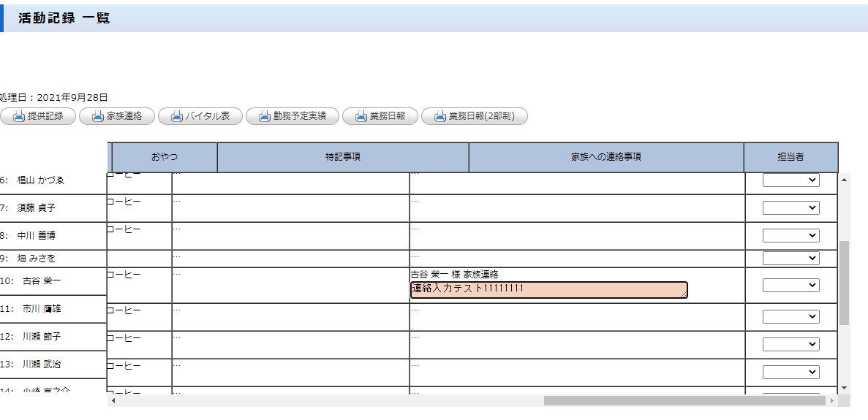Click printer icon on 業務日報 button

tap(361, 117)
